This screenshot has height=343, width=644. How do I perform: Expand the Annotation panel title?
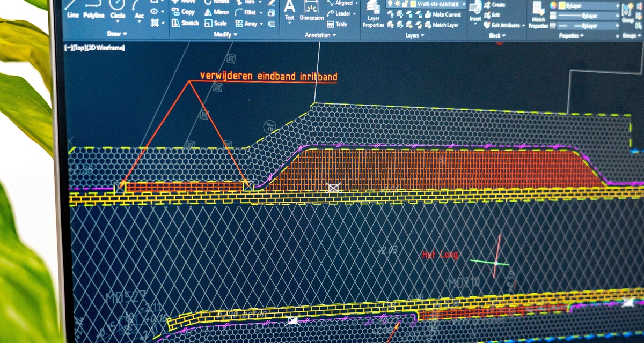(320, 35)
